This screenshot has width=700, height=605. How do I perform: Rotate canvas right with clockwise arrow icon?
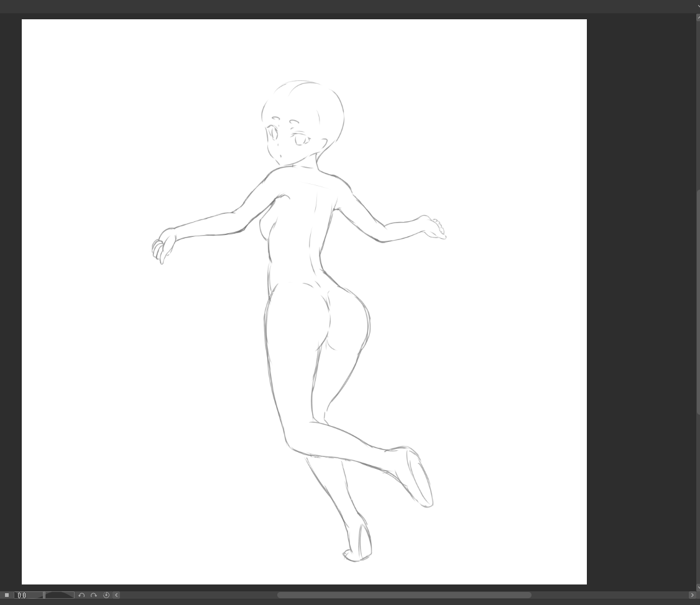pos(94,595)
